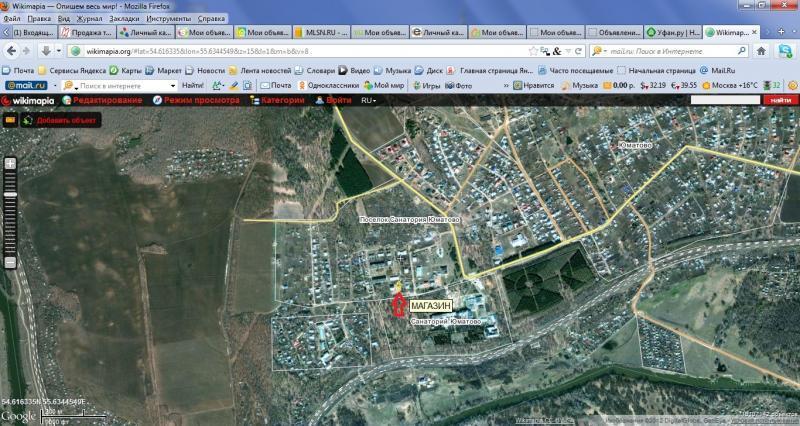Click the red Найти search button in Wikimapia

click(x=776, y=101)
